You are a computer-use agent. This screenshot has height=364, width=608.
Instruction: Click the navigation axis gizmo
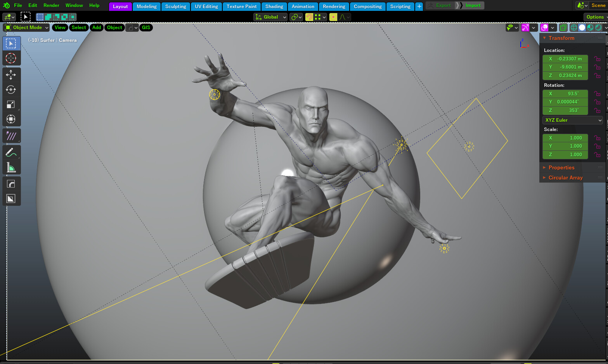[x=524, y=43]
